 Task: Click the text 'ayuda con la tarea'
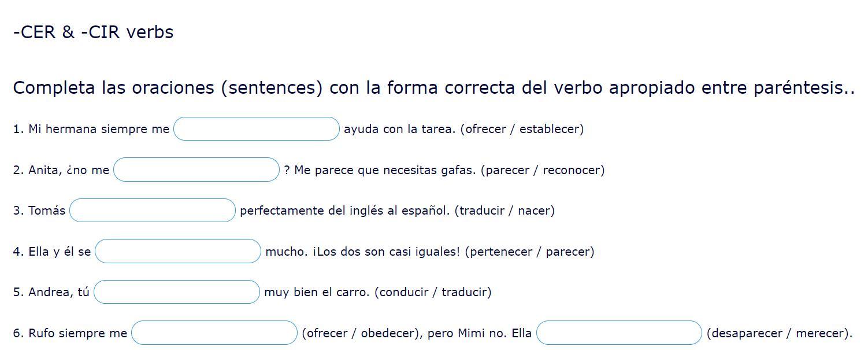click(x=400, y=129)
